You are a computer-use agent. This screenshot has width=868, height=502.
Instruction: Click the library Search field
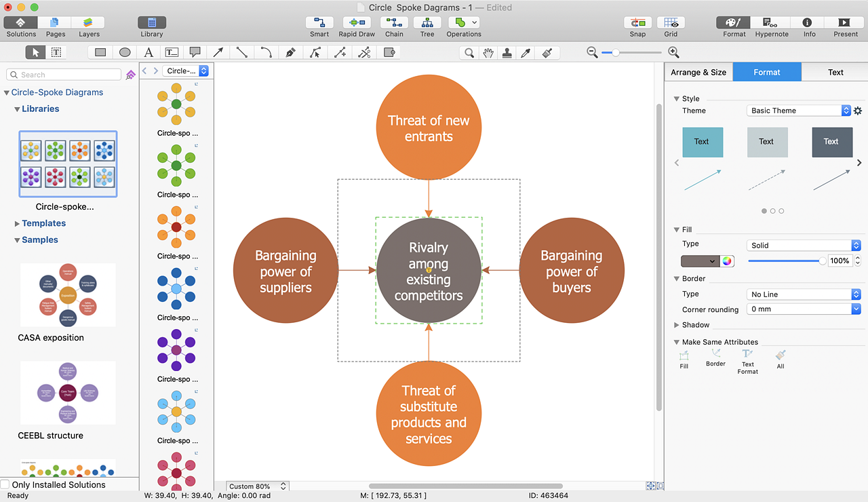[64, 75]
